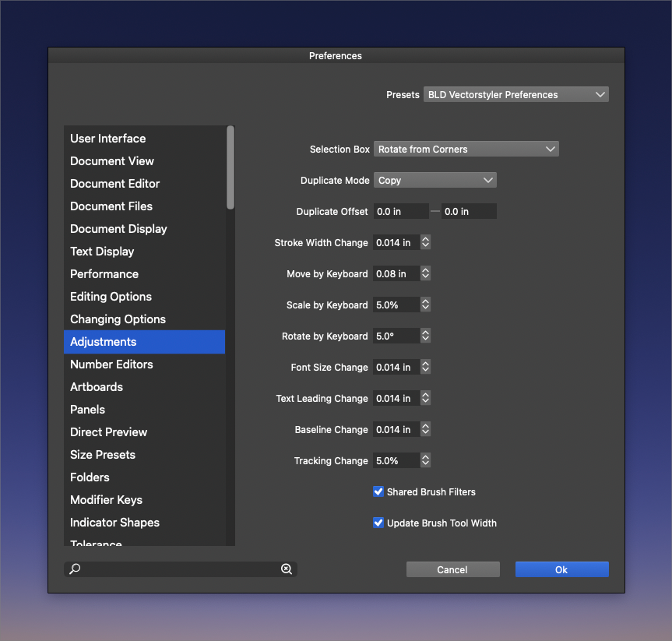
Task: Click the Rotate by Keyboard stepper arrows
Action: (425, 336)
